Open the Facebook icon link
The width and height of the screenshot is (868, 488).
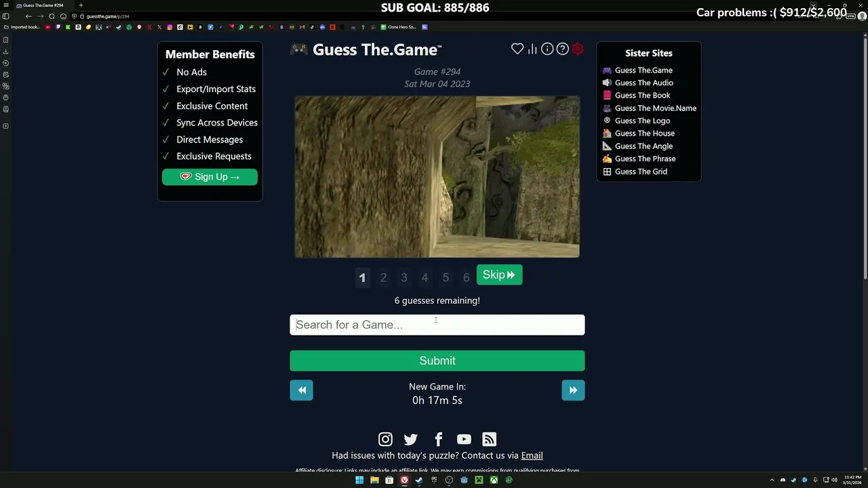(438, 439)
